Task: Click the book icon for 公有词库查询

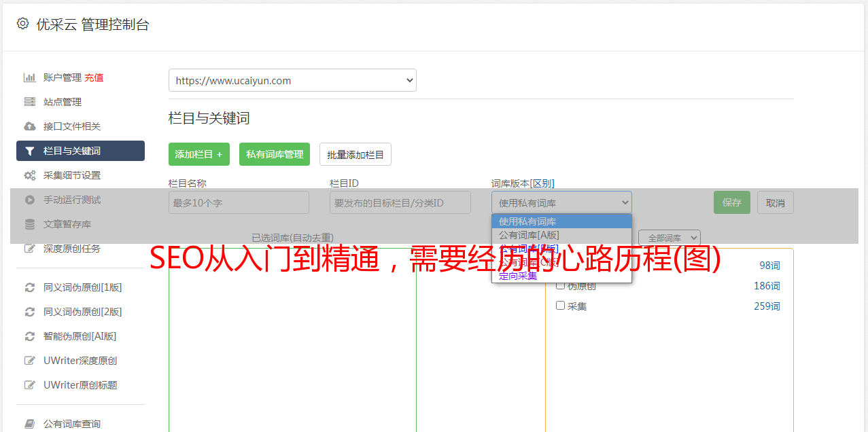Action: click(x=30, y=424)
